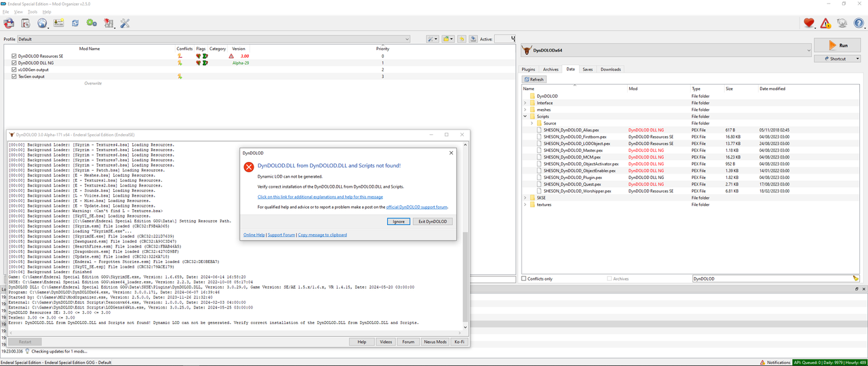The height and width of the screenshot is (366, 868).
Task: Open the Profiles ID card icon
Action: pos(59,23)
